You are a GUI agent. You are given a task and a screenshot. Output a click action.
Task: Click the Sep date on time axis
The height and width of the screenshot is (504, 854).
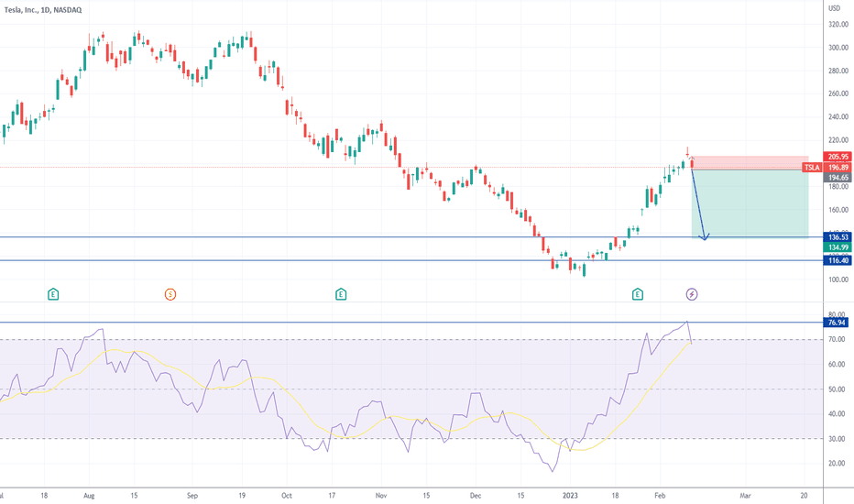coord(192,496)
